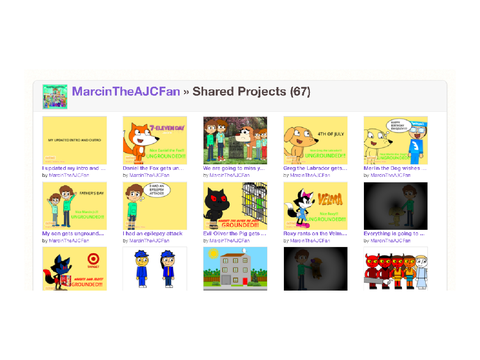Click 'Merlin the Dog wishes ...' title
This screenshot has height=360, width=480.
click(395, 168)
